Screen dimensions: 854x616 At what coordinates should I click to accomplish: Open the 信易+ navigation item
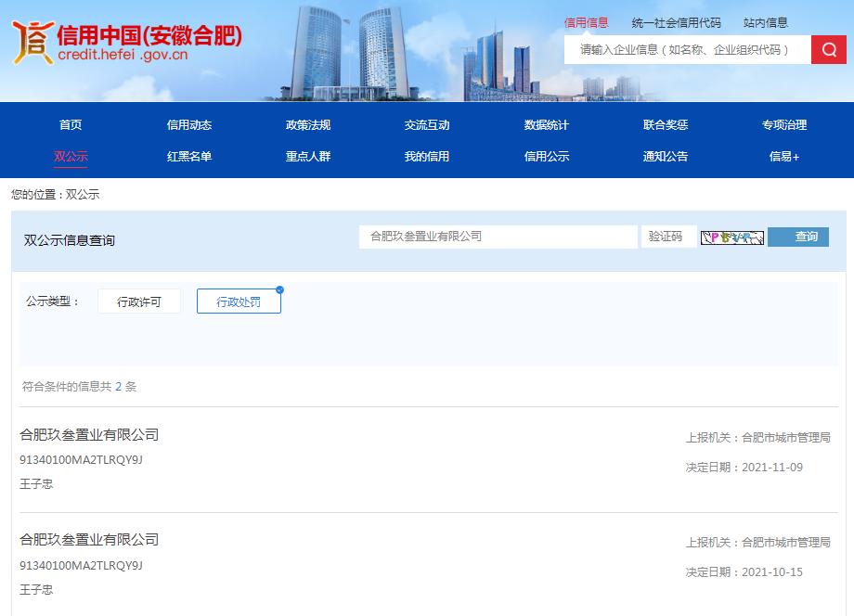784,157
